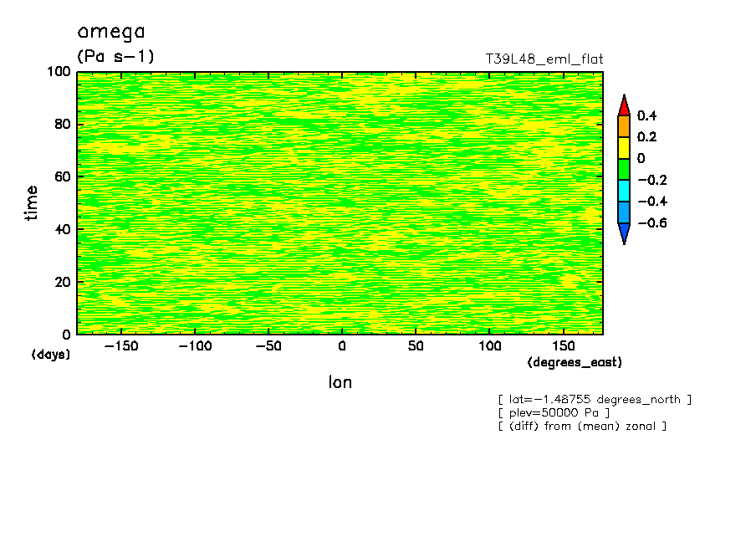This screenshot has height=547, width=756.
Task: Click the 0.4 colorbar value label
Action: click(646, 115)
